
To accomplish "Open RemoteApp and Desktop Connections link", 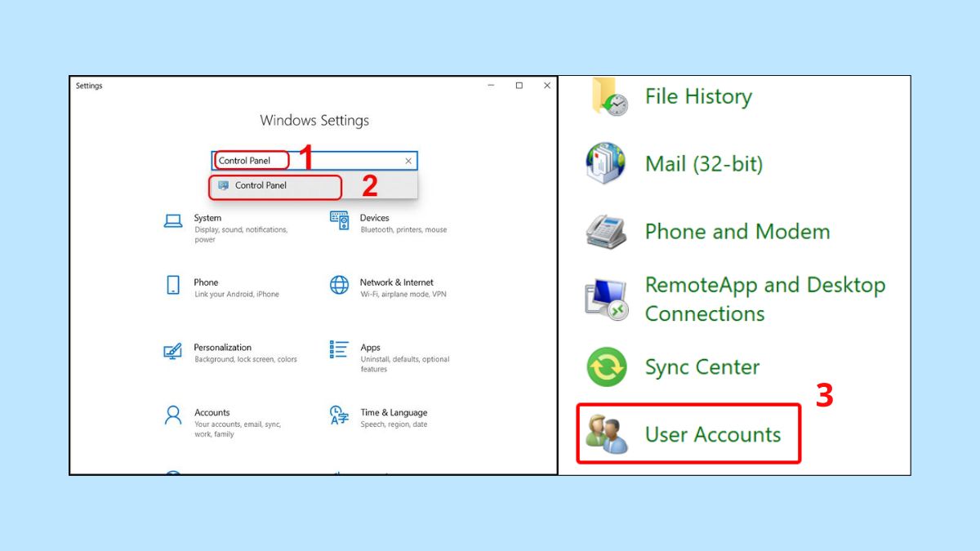I will 765,299.
